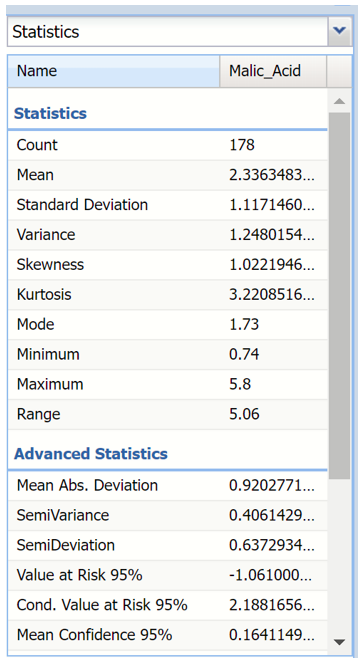Click the Count value 178
This screenshot has height=666, width=363.
tap(242, 145)
